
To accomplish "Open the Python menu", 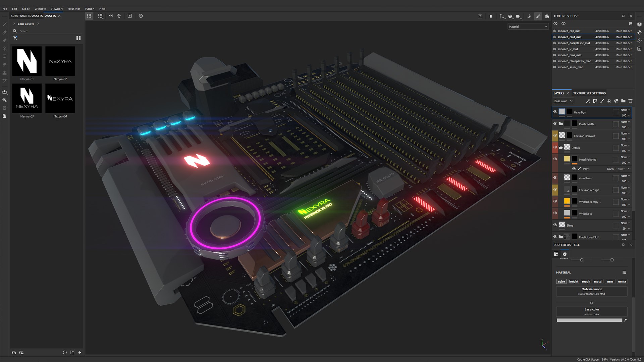I will coord(90,9).
